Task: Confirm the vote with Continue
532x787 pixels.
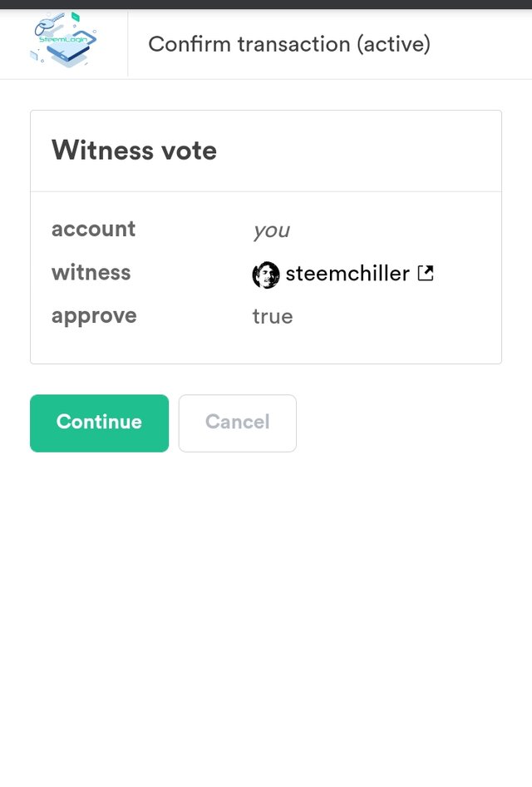Action: (x=99, y=423)
